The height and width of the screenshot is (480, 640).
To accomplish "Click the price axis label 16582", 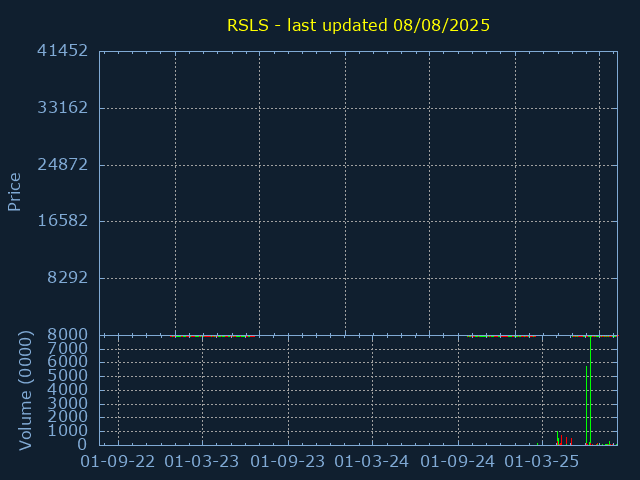I will click(62, 220).
